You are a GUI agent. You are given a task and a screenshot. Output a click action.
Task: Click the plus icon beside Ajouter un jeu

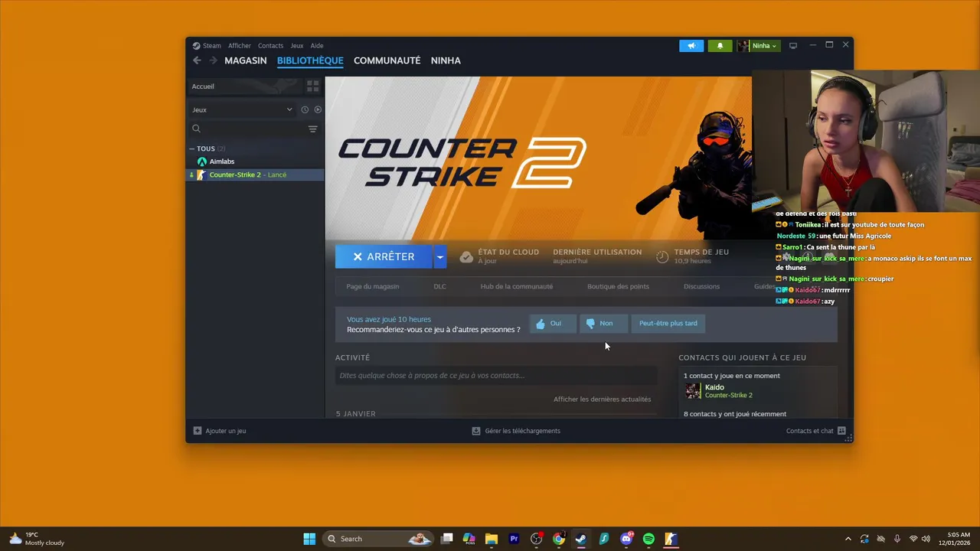[198, 431]
